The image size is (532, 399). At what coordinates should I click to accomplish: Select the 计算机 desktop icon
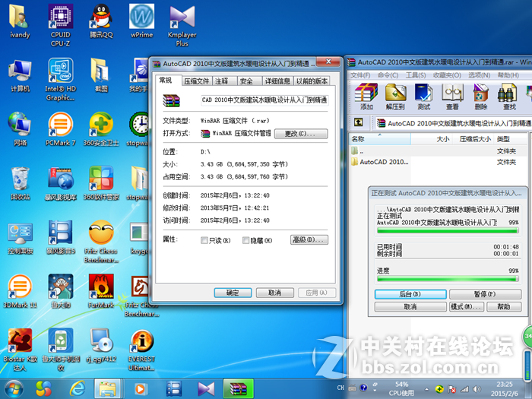point(20,75)
